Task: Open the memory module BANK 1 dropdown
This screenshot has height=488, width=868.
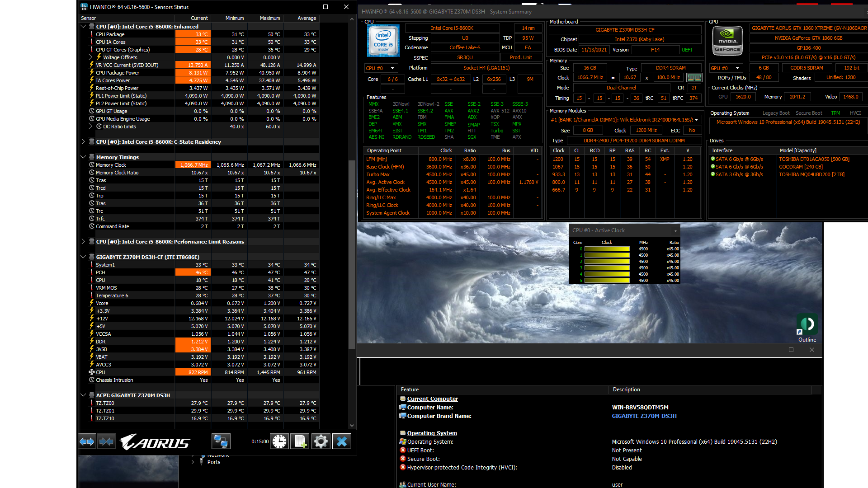Action: (x=696, y=120)
